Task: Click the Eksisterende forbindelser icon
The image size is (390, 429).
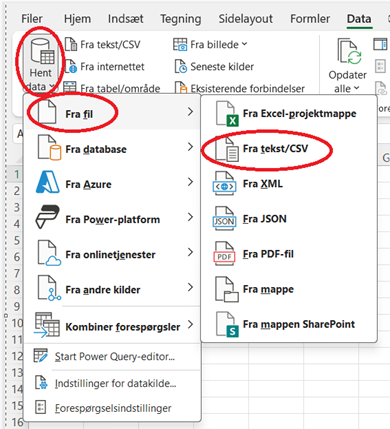Action: [x=181, y=87]
